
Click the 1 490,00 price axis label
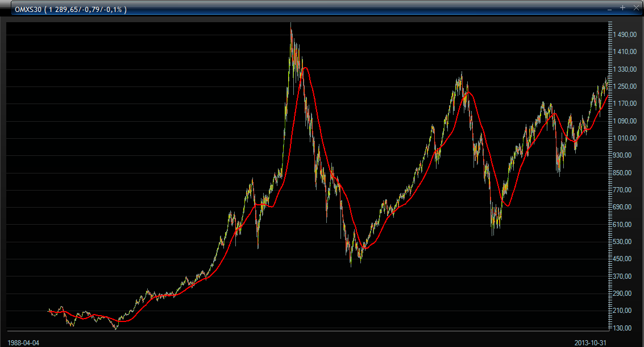(x=625, y=35)
